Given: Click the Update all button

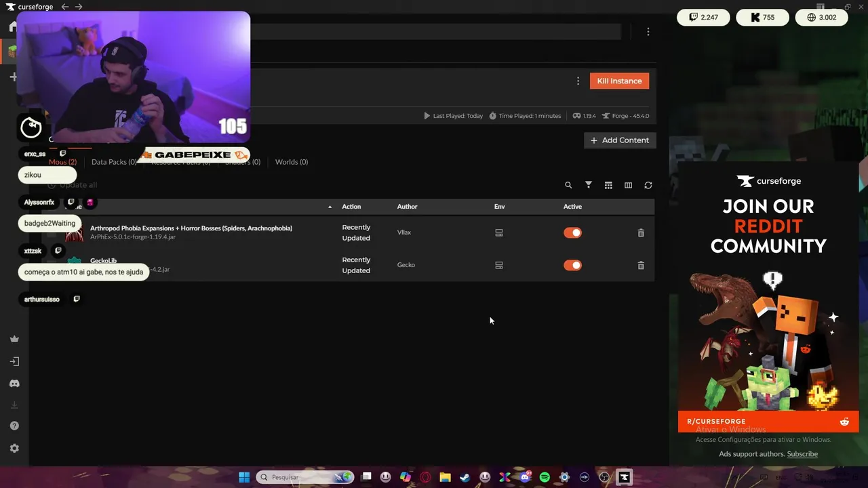Looking at the screenshot, I should [73, 185].
